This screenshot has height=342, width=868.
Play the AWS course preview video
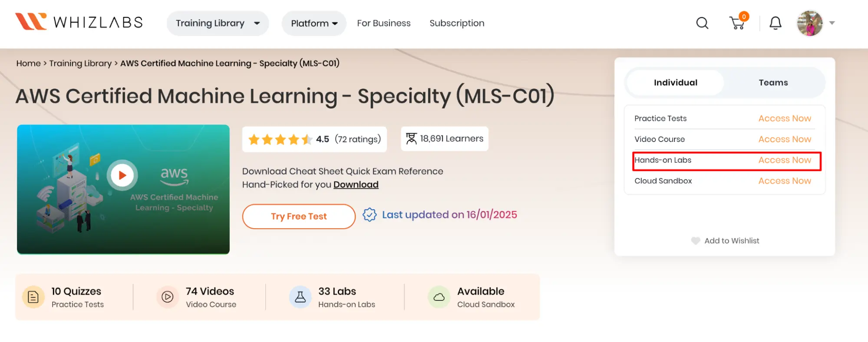pos(122,175)
